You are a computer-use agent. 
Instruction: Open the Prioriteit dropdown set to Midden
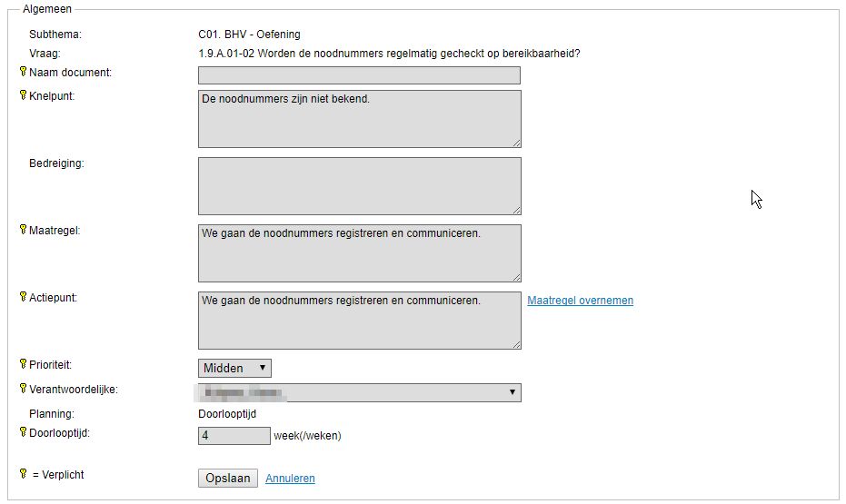[x=234, y=368]
